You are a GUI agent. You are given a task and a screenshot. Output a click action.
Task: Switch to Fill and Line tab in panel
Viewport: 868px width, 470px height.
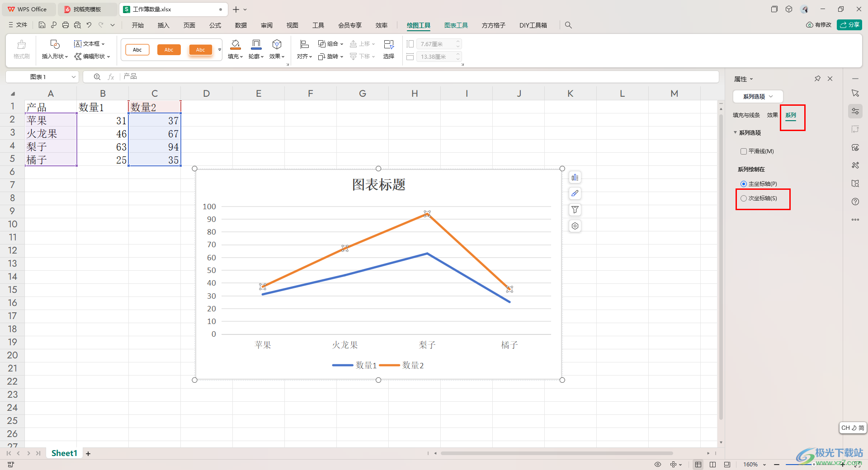(x=746, y=115)
